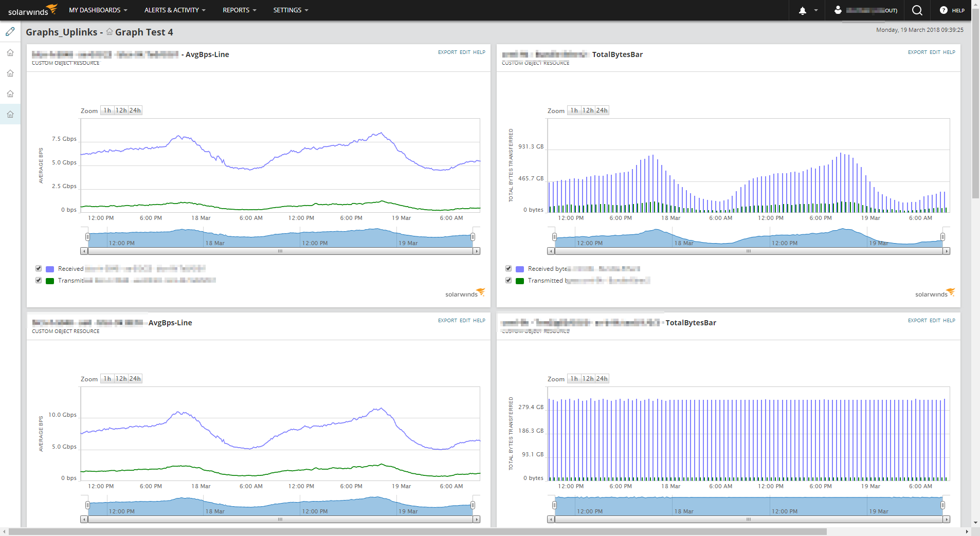Set bottom AvgBps-Line zoom to 24h
This screenshot has height=536, width=980.
click(135, 379)
